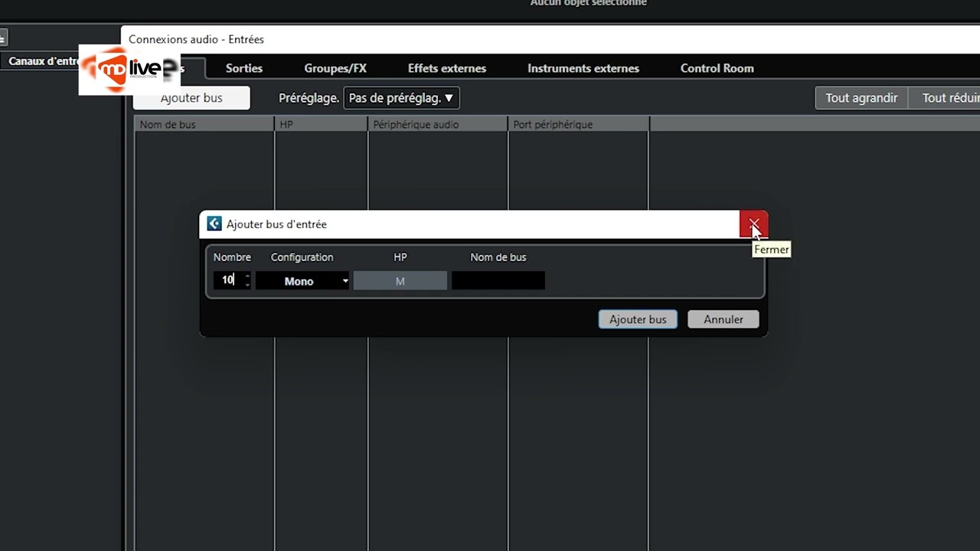Click the Cubase icon in dialog title bar
Viewport: 980px width, 551px height.
[x=214, y=223]
